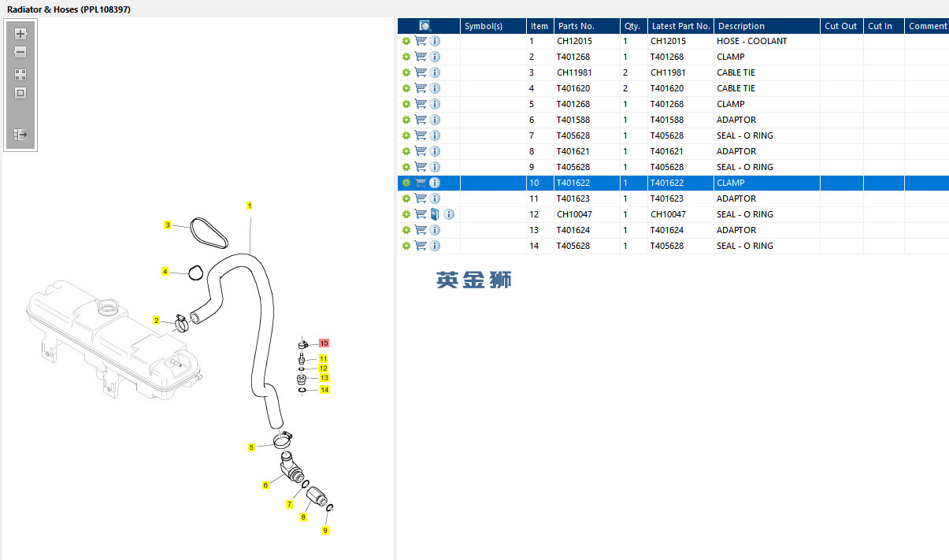Sort by the Item column header
Viewport: 949px width, 560px height.
click(x=540, y=26)
